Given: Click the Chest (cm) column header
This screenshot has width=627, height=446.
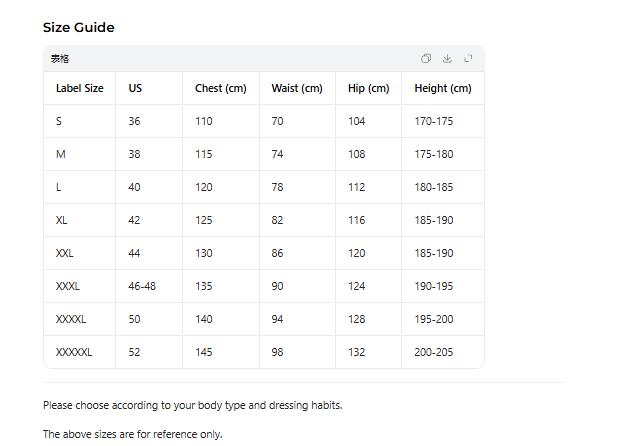Looking at the screenshot, I should [x=220, y=88].
